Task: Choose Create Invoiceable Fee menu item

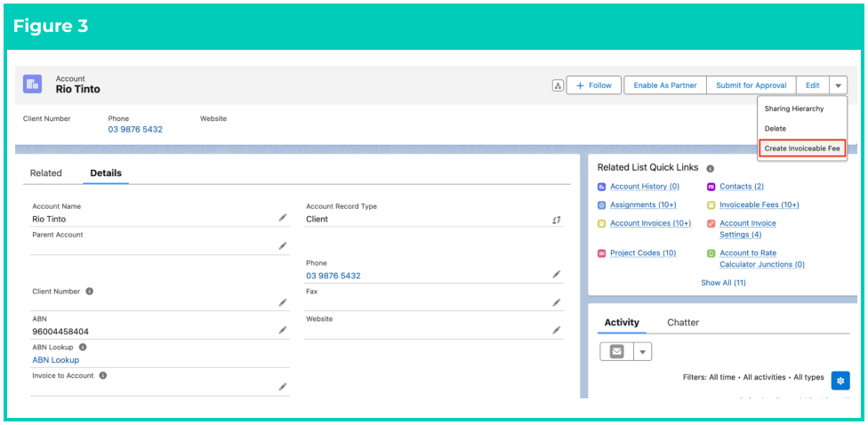Action: (802, 148)
